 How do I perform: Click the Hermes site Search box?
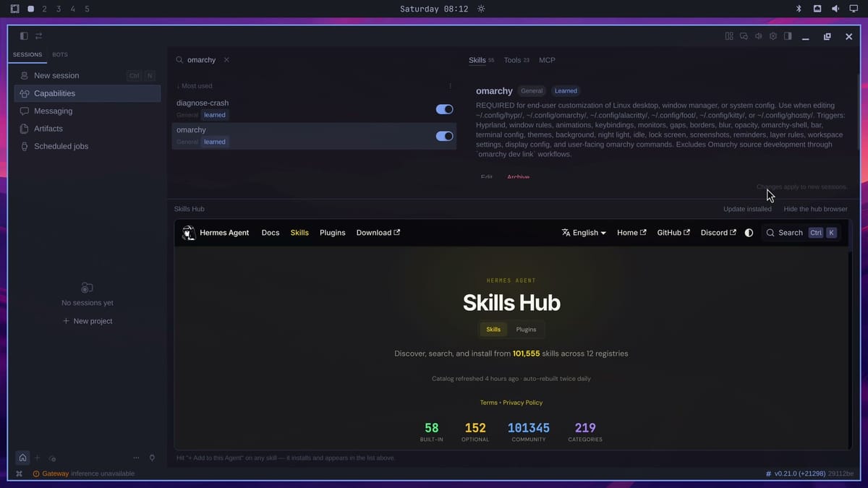coord(801,233)
